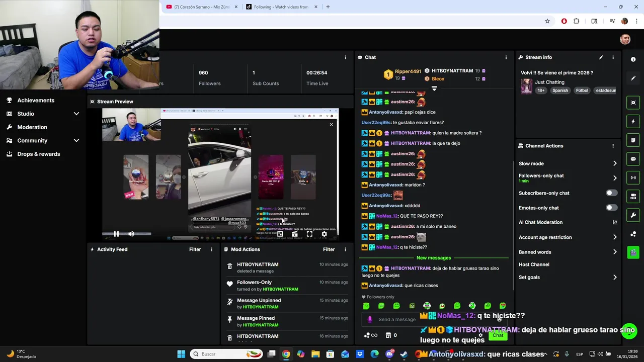Image resolution: width=644 pixels, height=362 pixels.
Task: Expand Set goals options
Action: pyautogui.click(x=568, y=277)
